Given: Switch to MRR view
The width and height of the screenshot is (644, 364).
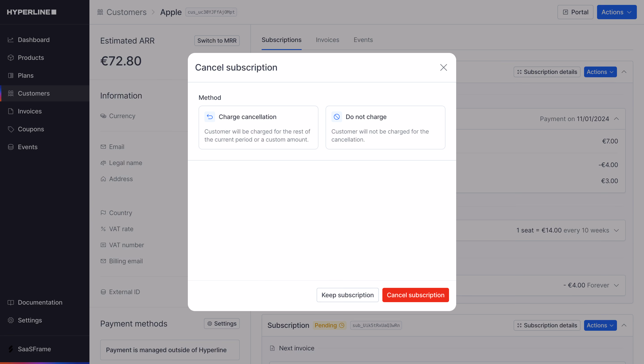Looking at the screenshot, I should pos(217,40).
